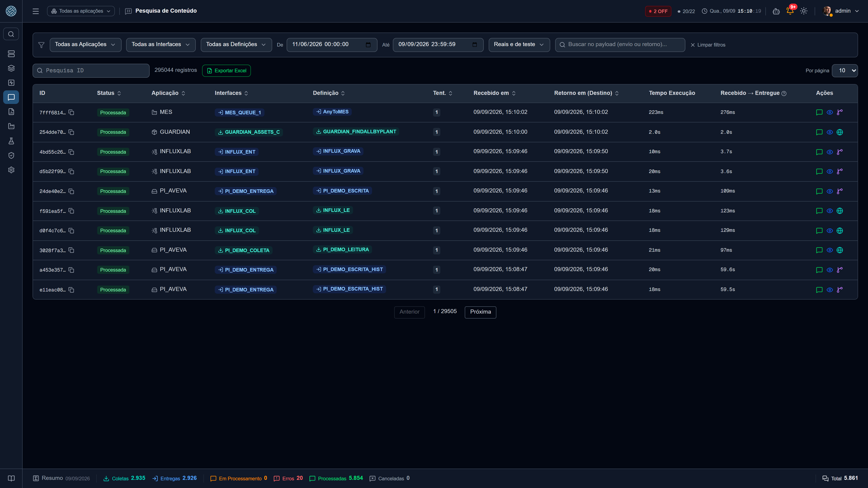View details eye icon for 3028f7a3 row

pyautogui.click(x=830, y=250)
